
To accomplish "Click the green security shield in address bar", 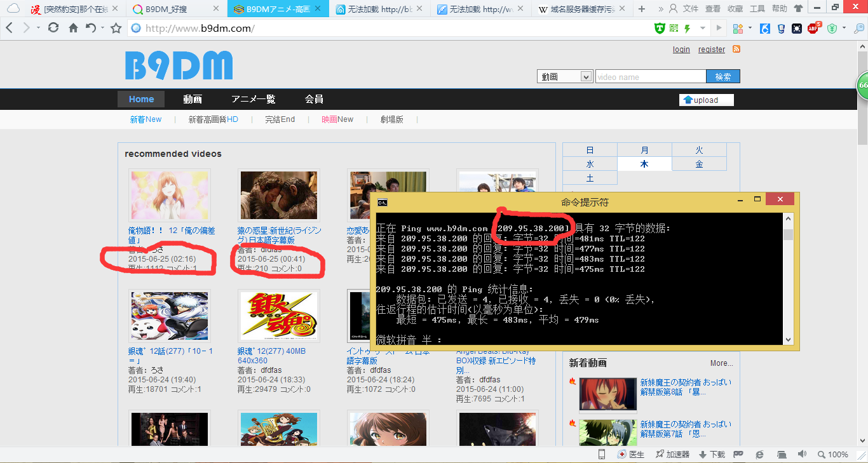I will (660, 28).
